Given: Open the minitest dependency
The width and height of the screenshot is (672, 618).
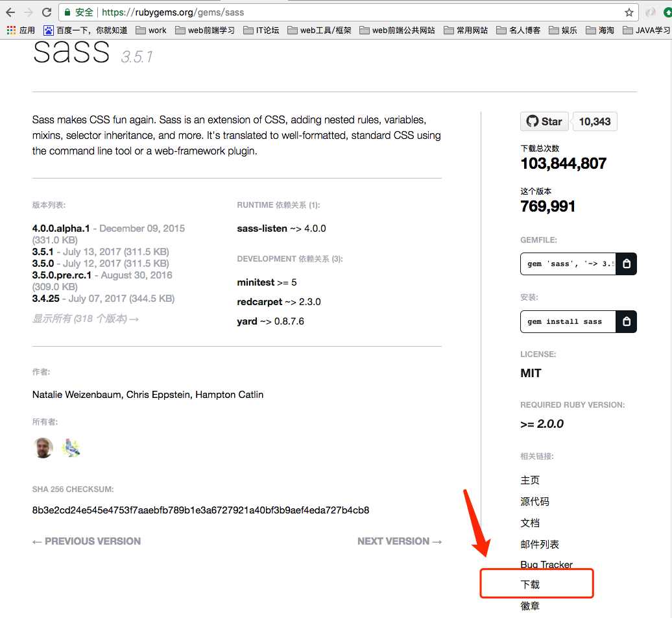Looking at the screenshot, I should pos(256,282).
